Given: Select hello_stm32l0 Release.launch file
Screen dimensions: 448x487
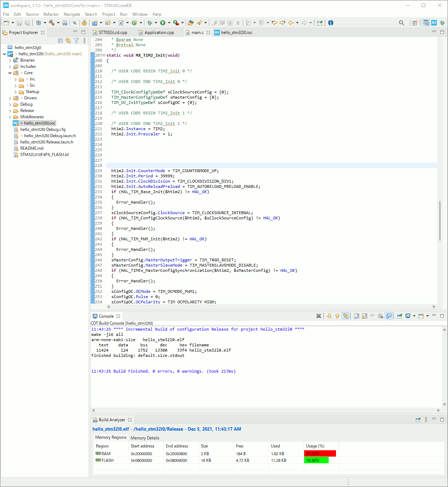Looking at the screenshot, I should tap(47, 142).
